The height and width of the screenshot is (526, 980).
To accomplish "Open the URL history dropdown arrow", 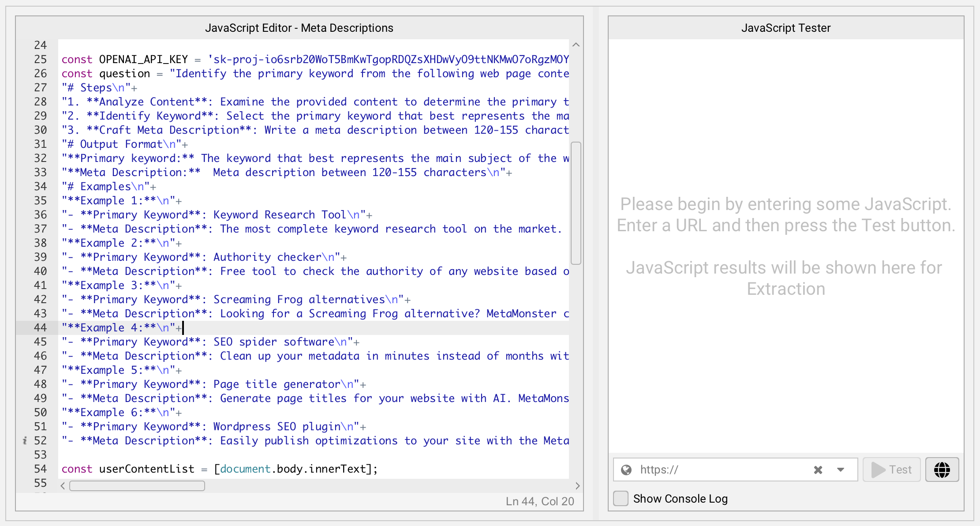I will [x=840, y=470].
